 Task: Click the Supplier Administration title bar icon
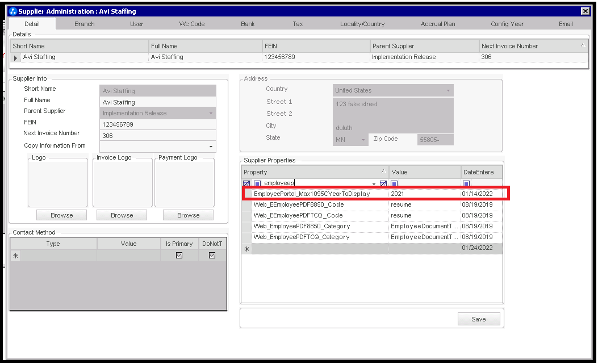13,11
